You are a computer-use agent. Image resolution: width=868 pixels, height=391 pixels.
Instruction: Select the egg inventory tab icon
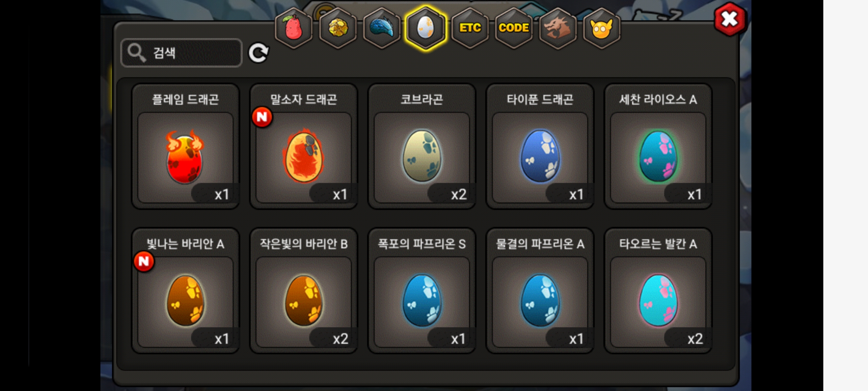pos(426,28)
